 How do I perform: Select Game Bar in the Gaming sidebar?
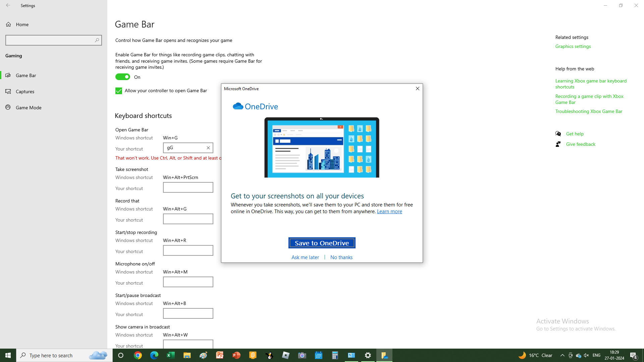(25, 75)
